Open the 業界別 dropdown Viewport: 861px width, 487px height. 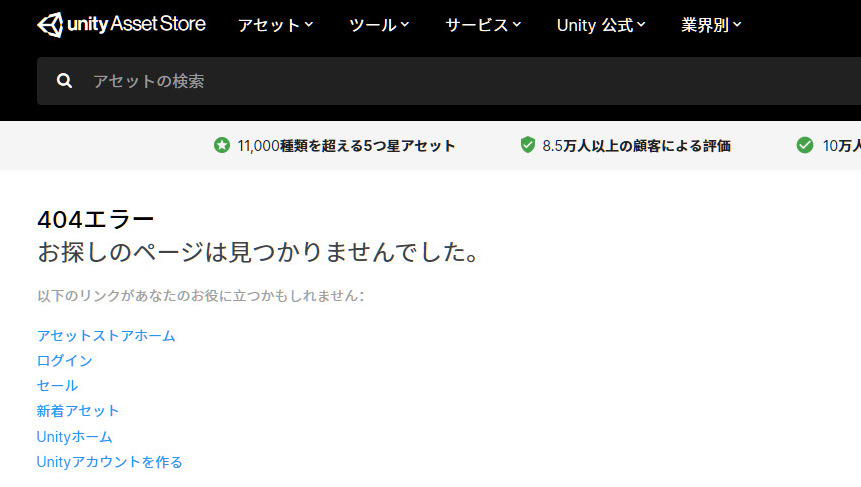point(711,25)
